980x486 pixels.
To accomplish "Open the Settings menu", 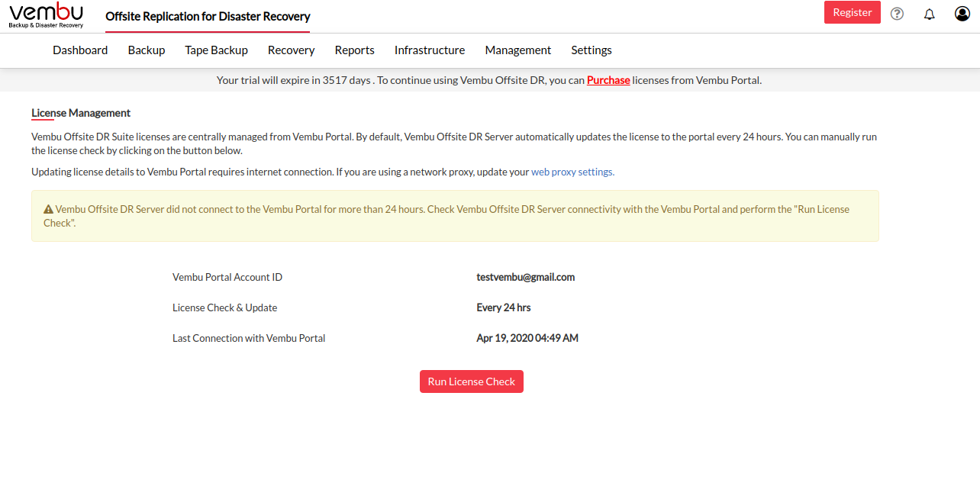I will [x=592, y=50].
